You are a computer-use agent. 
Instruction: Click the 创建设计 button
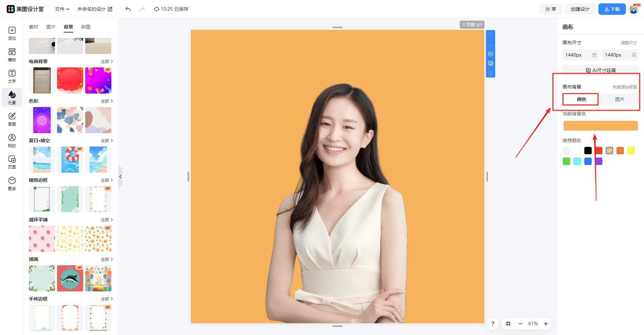click(x=580, y=9)
